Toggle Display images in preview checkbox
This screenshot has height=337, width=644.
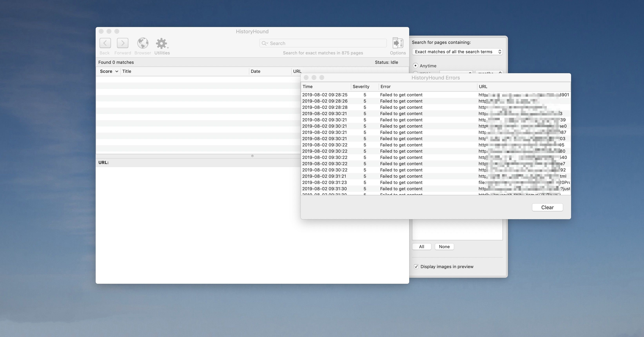(x=416, y=267)
